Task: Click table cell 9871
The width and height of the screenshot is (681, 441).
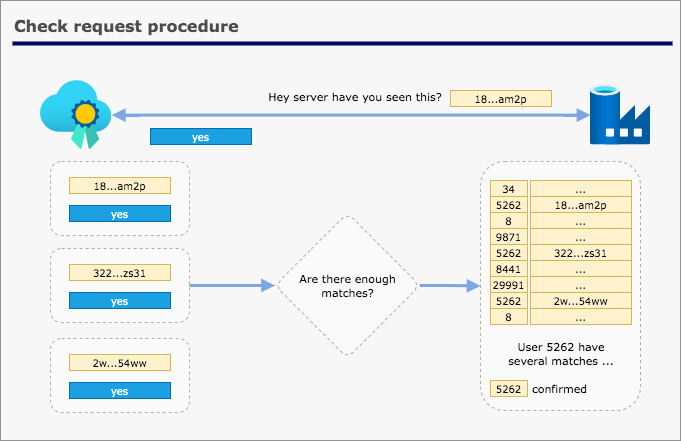Action: (509, 237)
